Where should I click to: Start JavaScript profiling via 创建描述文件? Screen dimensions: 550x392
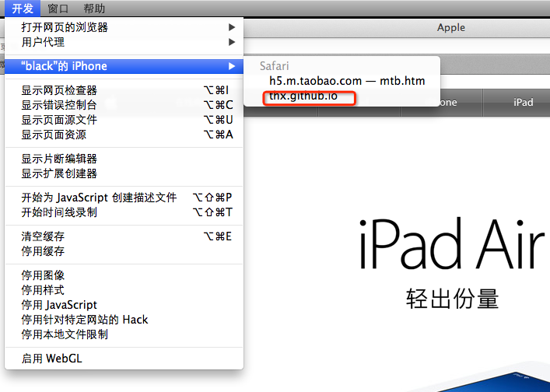click(x=124, y=198)
